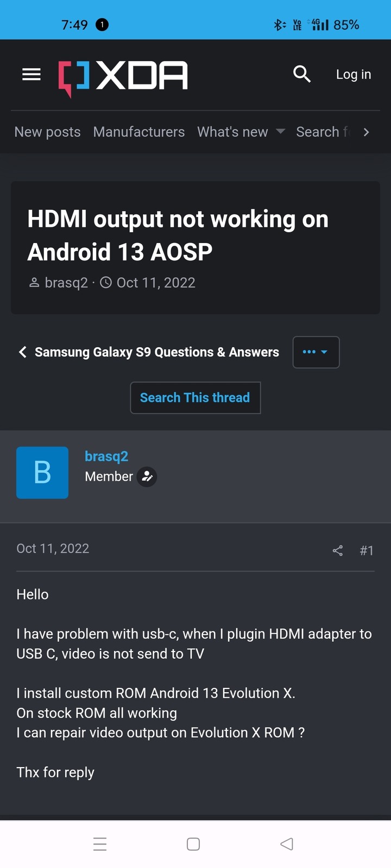Click the thread starter badge icon beside Member
This screenshot has height=868, width=391.
click(x=147, y=477)
